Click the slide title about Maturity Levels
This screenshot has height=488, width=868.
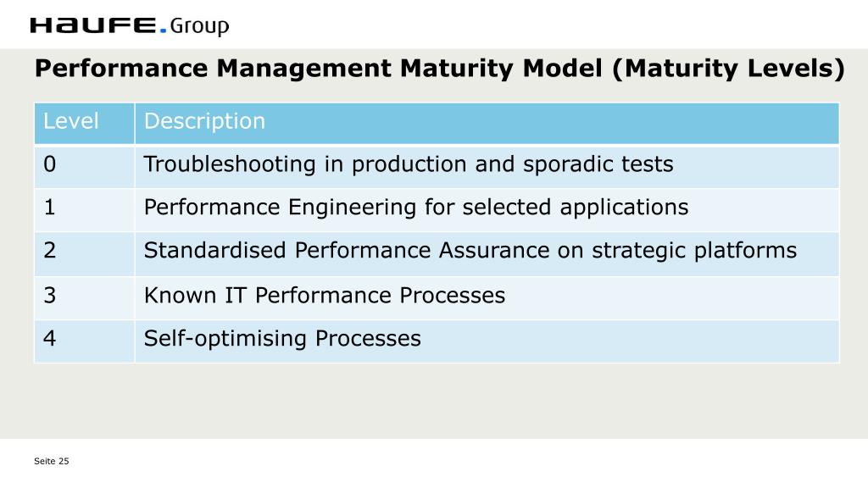[x=440, y=69]
